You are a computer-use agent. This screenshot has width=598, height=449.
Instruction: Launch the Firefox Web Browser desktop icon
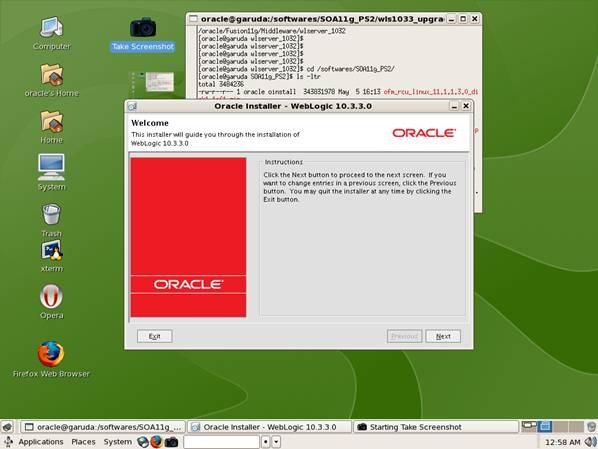click(51, 359)
